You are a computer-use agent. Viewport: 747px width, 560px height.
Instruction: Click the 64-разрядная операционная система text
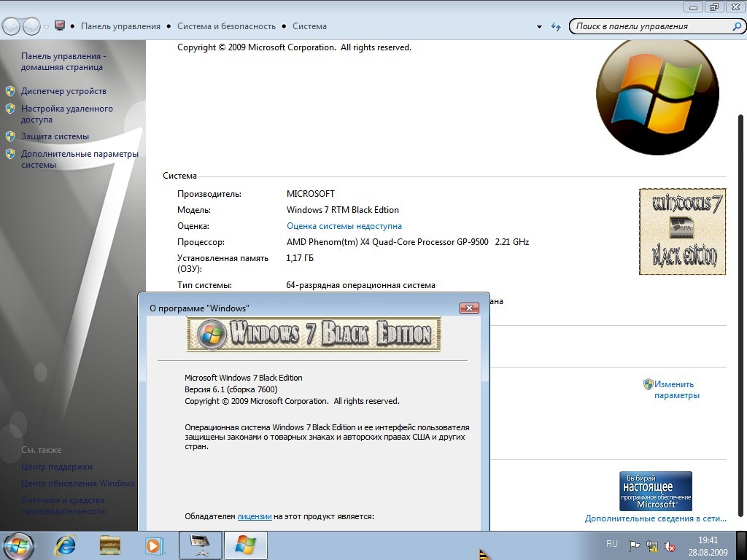(x=360, y=285)
